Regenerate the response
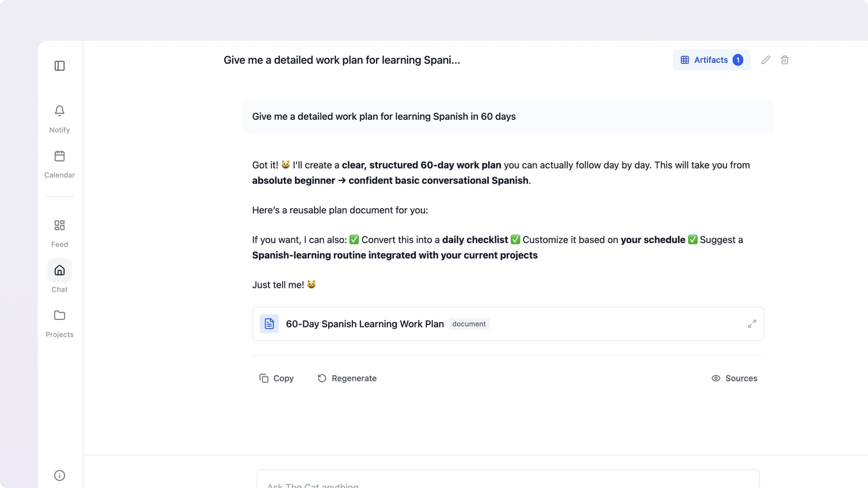 (x=347, y=378)
